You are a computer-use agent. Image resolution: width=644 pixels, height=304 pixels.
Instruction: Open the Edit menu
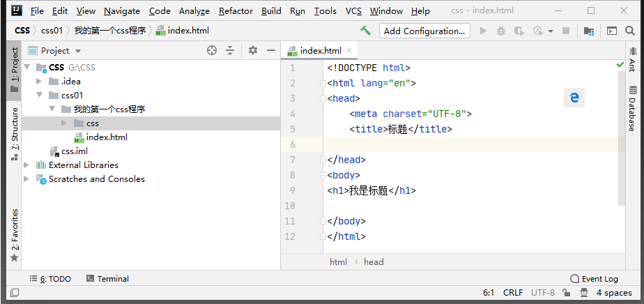pos(60,10)
